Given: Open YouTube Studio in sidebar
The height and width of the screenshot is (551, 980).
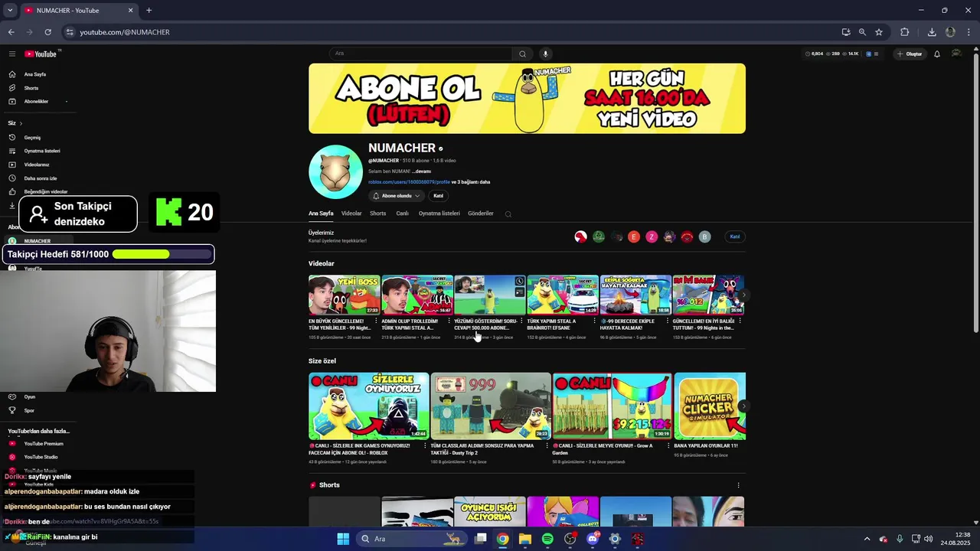Looking at the screenshot, I should click(x=41, y=457).
